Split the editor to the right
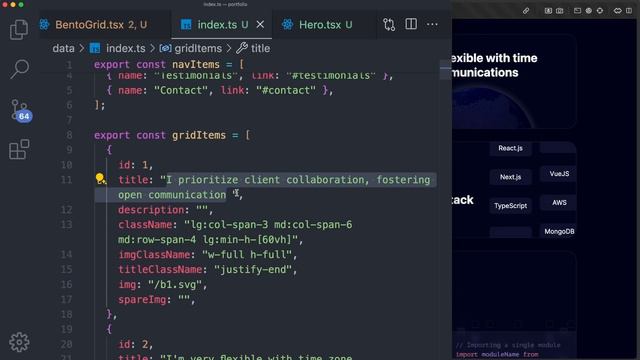This screenshot has width=640, height=360. (411, 24)
